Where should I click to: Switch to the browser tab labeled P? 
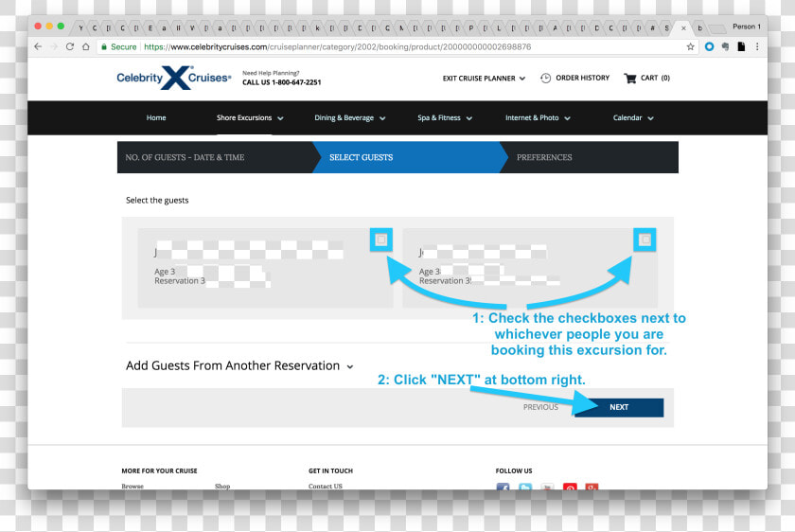(471, 28)
